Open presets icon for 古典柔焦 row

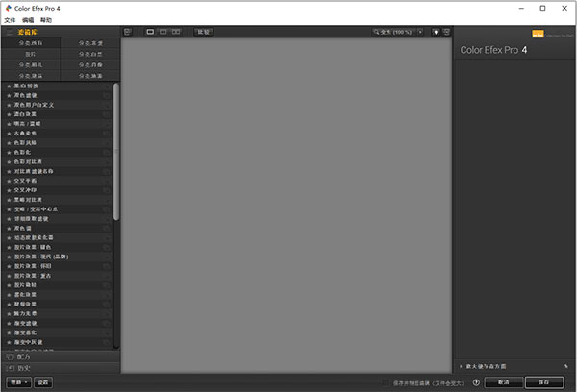tap(107, 134)
